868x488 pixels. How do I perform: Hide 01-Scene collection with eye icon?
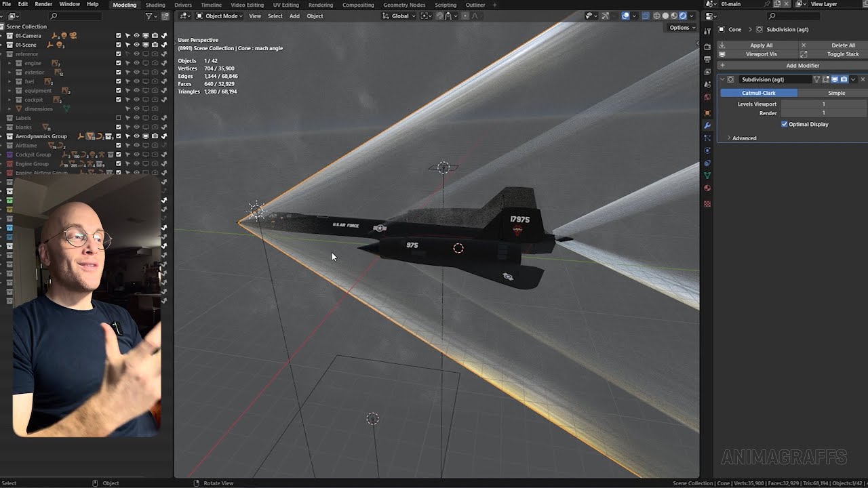136,45
